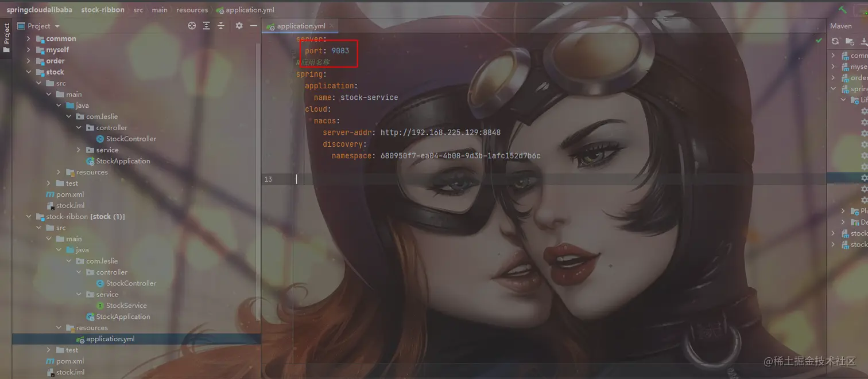Expand test folder under stock module
The height and width of the screenshot is (379, 868).
point(49,183)
